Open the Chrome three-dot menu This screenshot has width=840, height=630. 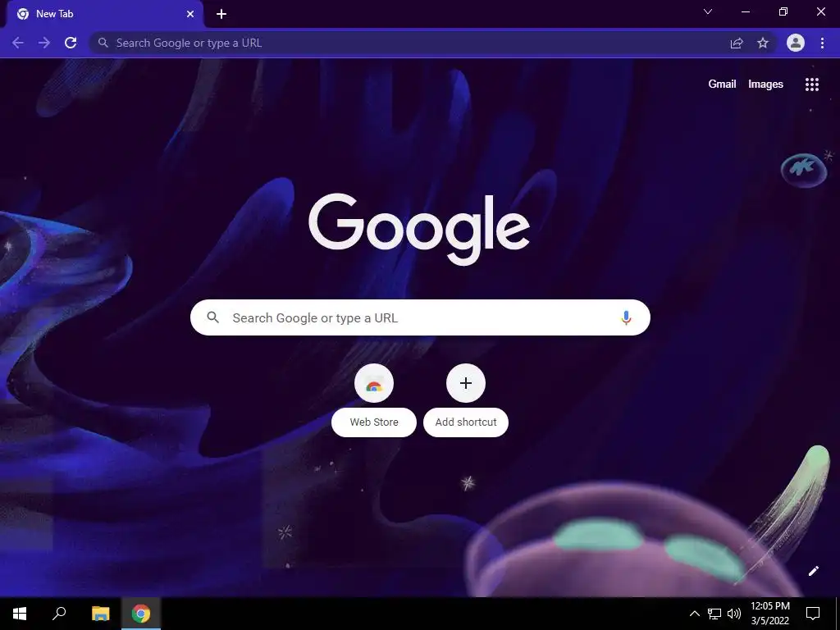click(822, 43)
